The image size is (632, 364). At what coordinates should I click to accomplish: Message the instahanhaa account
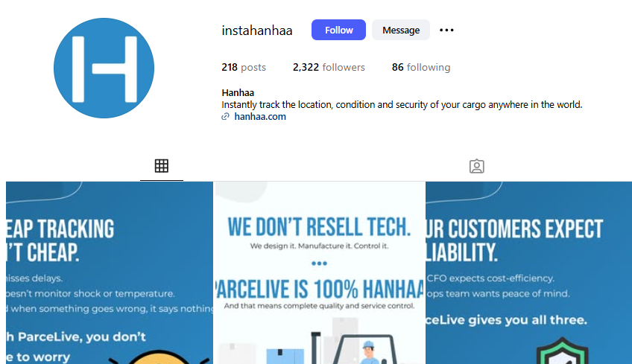pos(401,30)
